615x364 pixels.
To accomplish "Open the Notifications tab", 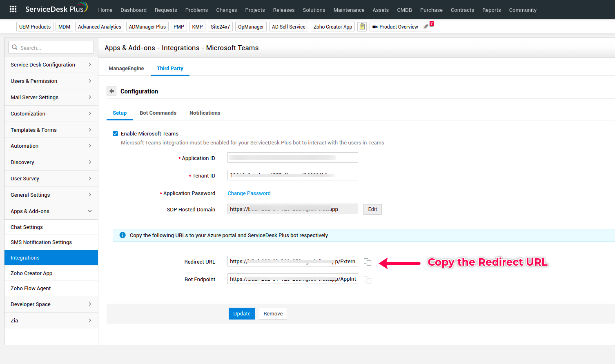I will coord(205,113).
